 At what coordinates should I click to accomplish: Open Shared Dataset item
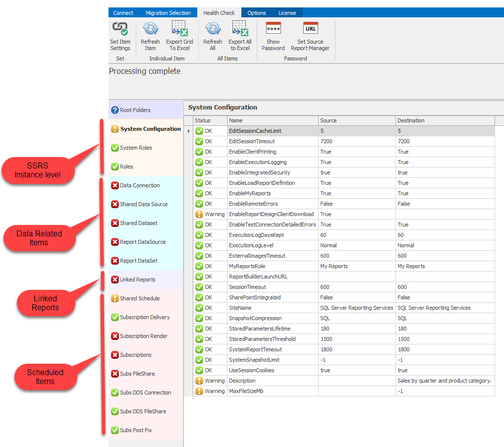(x=146, y=223)
